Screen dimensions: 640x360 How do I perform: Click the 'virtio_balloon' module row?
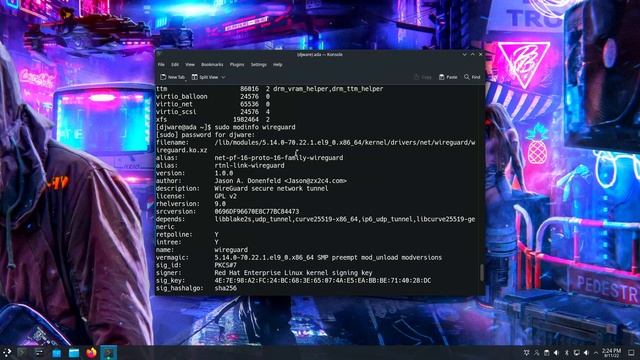213,97
